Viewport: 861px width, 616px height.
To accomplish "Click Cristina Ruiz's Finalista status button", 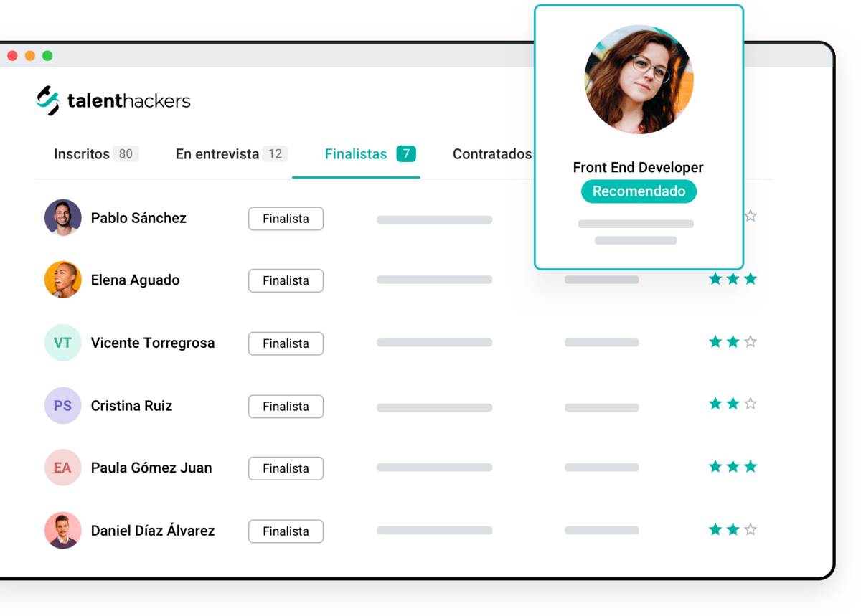I will tap(286, 406).
